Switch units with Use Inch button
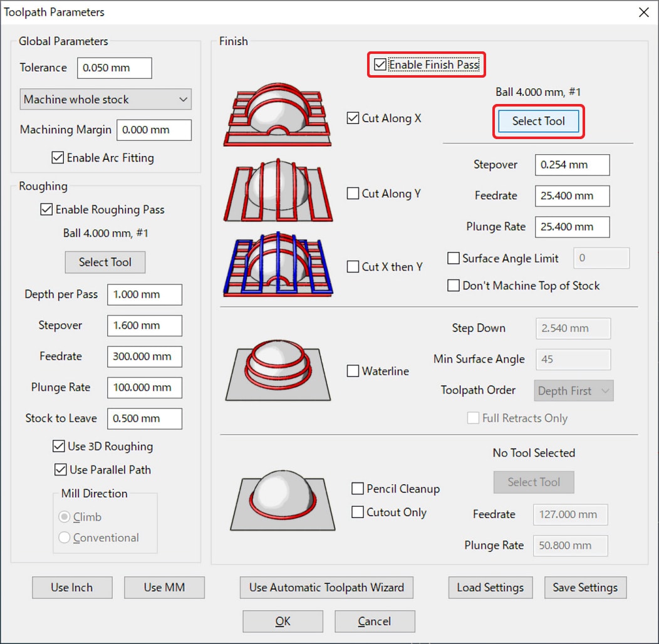659x644 pixels. tap(72, 588)
